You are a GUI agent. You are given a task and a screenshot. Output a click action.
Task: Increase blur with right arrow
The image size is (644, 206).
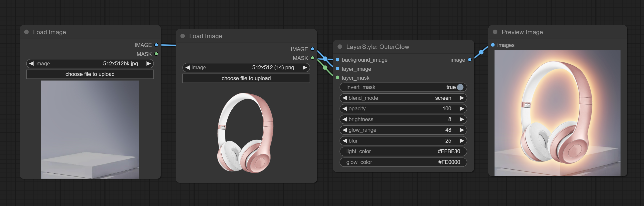(x=462, y=141)
